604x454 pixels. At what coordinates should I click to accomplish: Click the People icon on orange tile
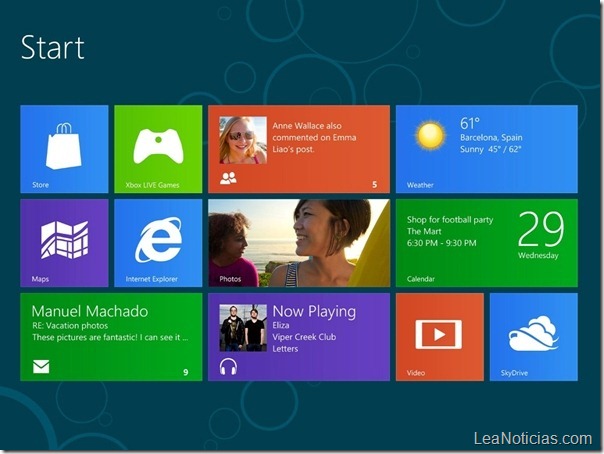228,178
